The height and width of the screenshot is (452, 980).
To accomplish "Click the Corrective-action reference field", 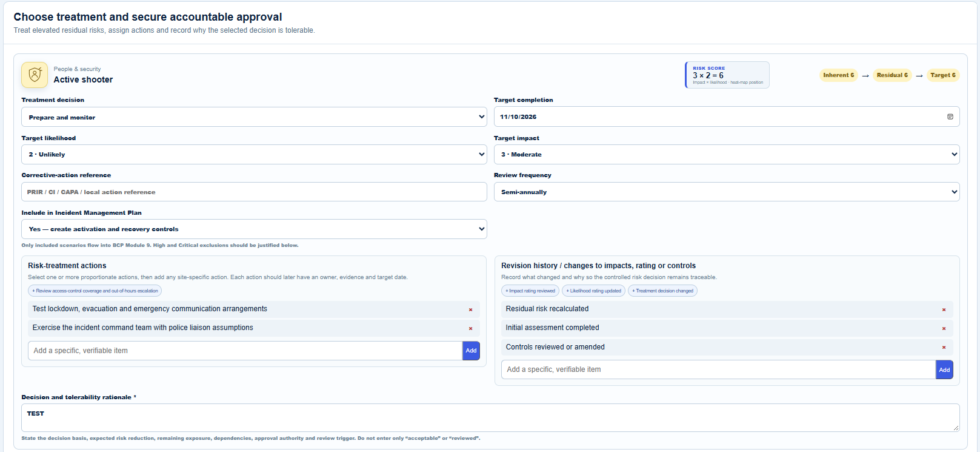I will (254, 192).
